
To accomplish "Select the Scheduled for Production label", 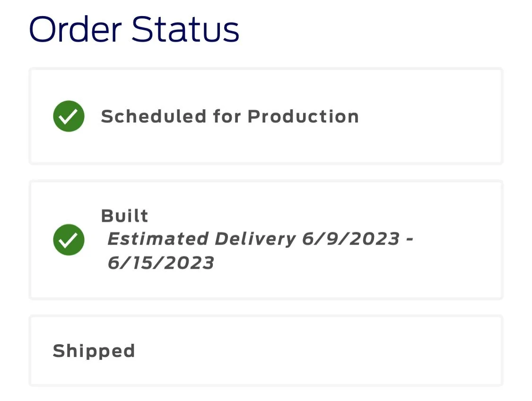I will 230,116.
